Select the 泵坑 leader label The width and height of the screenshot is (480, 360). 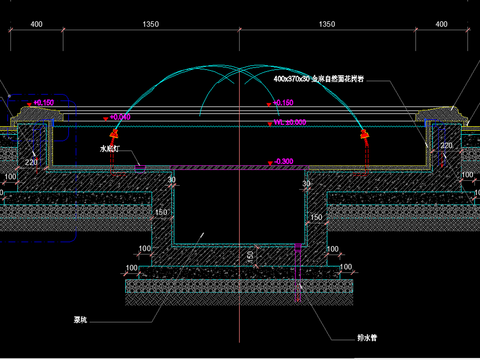coord(80,320)
